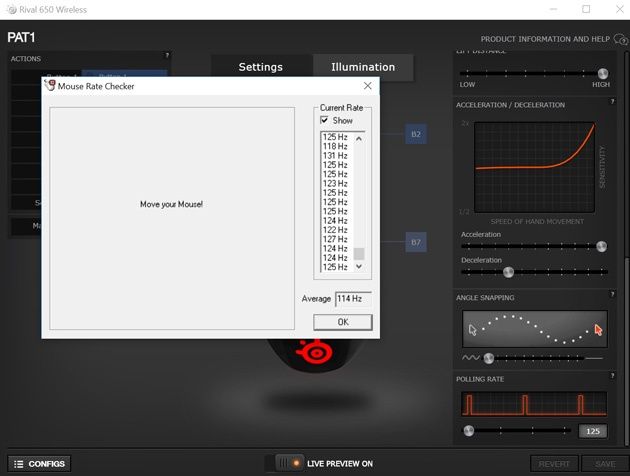Open the Configs list
Viewport: 630px width, 476px height.
click(x=39, y=464)
